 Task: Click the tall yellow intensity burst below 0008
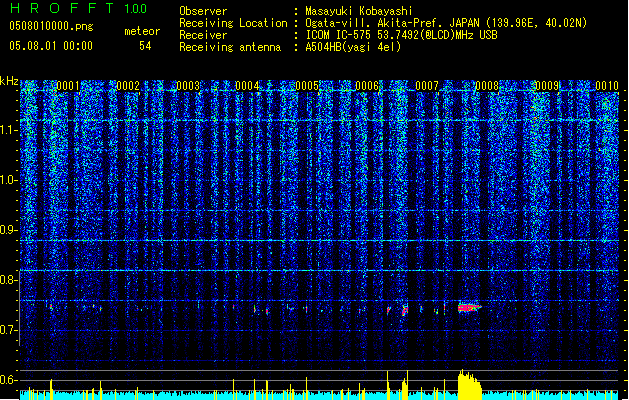coord(469,385)
